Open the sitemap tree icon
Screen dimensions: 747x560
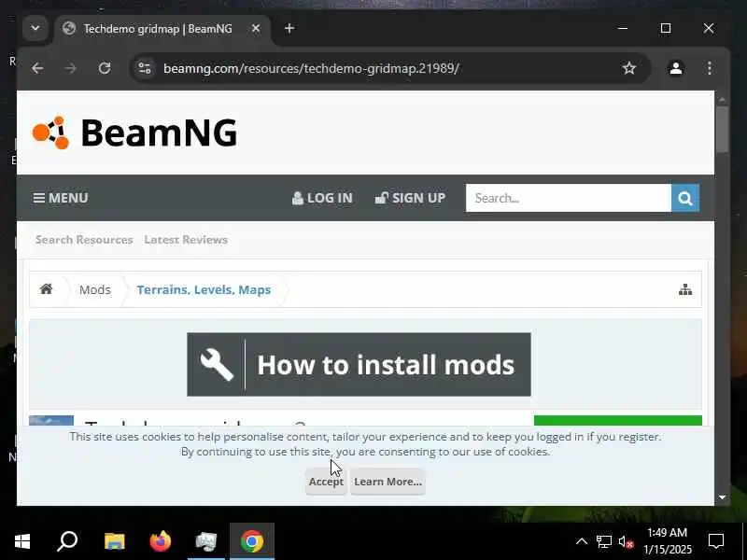pyautogui.click(x=685, y=289)
